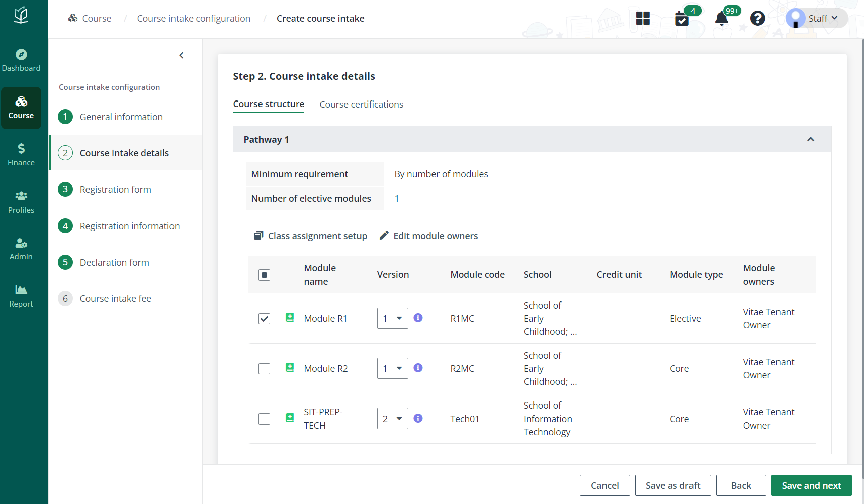The width and height of the screenshot is (864, 504).
Task: Open the Dashboard sidebar item
Action: (21, 61)
